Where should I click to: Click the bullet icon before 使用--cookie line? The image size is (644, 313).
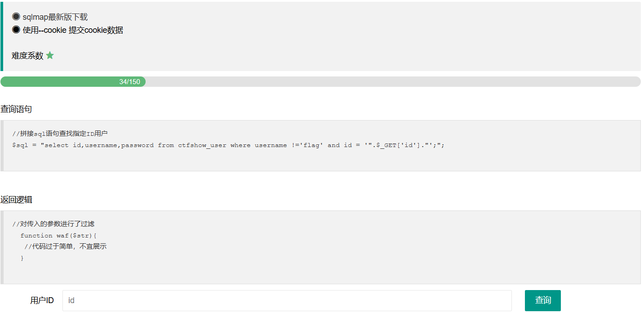[x=16, y=30]
